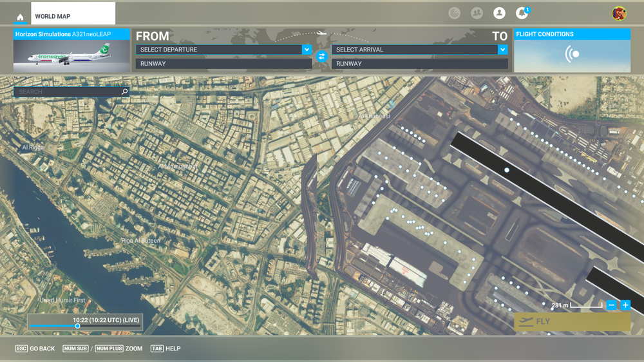
Task: Open the World Map tab
Action: click(72, 16)
